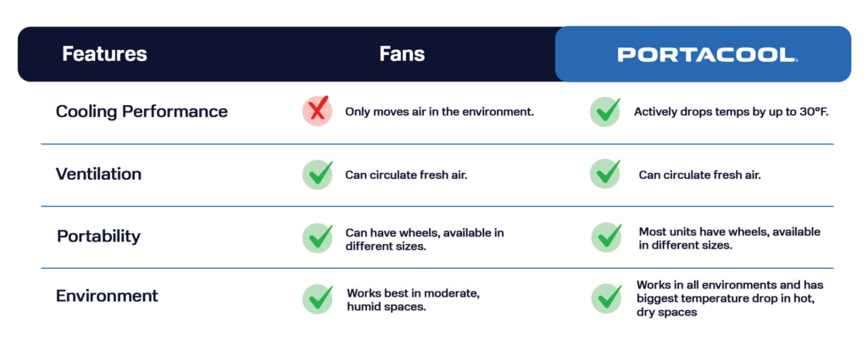Click Portacool Environment green checkmark

605,298
